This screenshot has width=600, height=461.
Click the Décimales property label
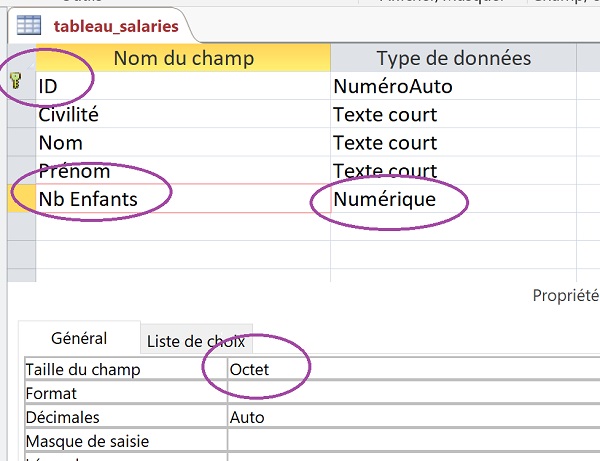pos(126,417)
